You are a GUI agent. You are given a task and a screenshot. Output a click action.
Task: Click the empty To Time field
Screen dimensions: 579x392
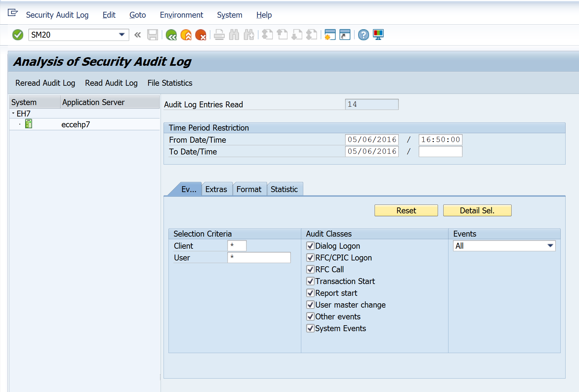440,151
